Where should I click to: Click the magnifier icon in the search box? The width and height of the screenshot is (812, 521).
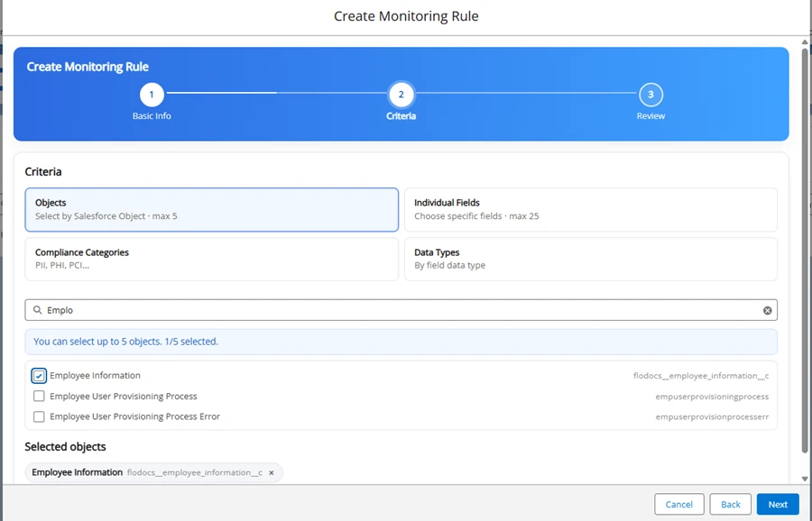point(38,310)
